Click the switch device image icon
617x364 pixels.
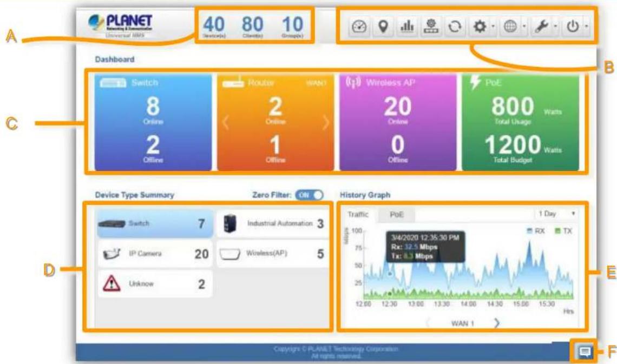tap(112, 224)
